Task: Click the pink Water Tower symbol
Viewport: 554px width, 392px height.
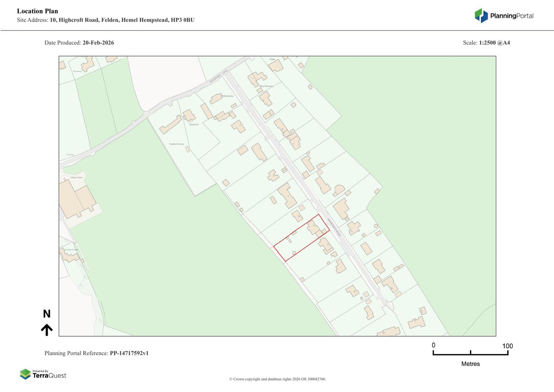Action: tap(65, 179)
